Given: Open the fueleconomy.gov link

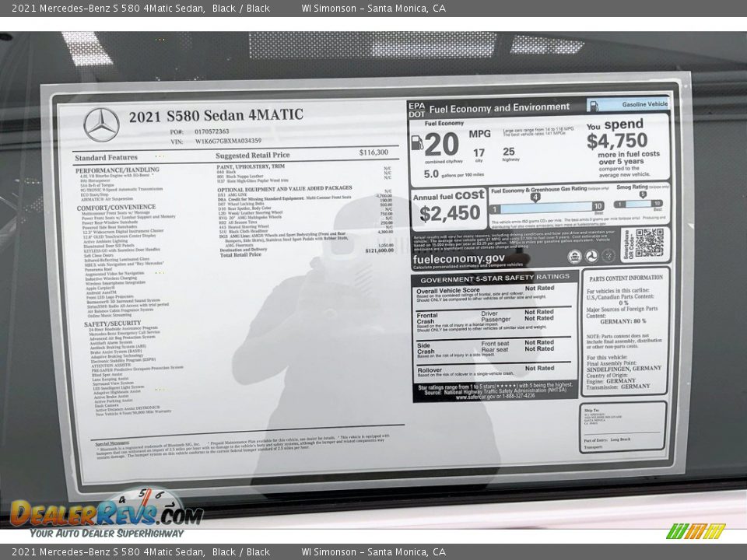Looking at the screenshot, I should tap(458, 259).
